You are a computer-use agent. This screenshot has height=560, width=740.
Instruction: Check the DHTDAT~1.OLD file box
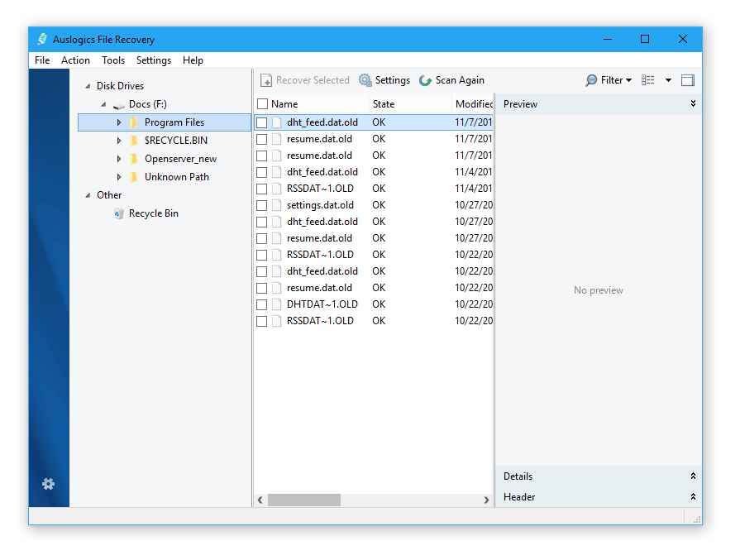[262, 304]
